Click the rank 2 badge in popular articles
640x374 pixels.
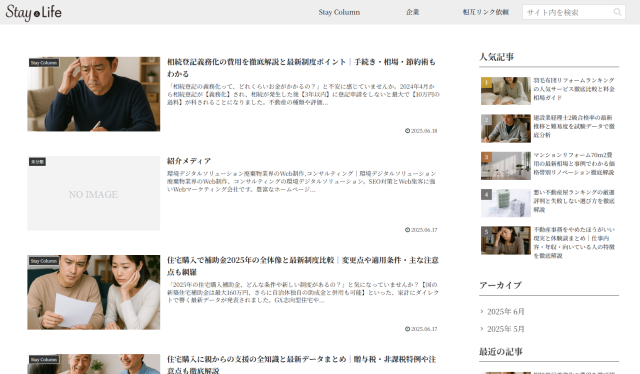click(x=486, y=120)
